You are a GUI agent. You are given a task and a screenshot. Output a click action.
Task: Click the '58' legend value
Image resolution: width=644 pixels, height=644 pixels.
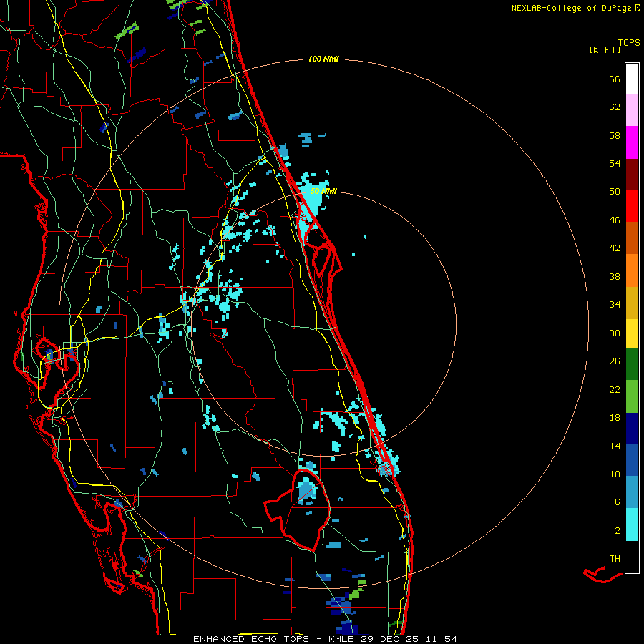coord(615,135)
